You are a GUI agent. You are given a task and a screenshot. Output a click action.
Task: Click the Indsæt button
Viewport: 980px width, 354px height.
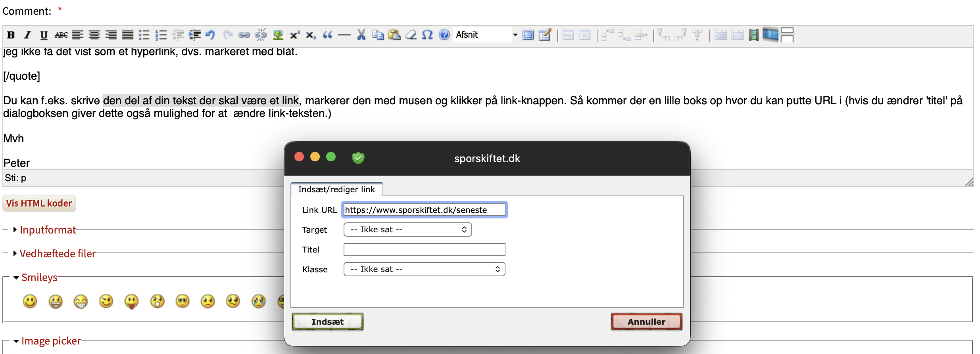pos(327,321)
